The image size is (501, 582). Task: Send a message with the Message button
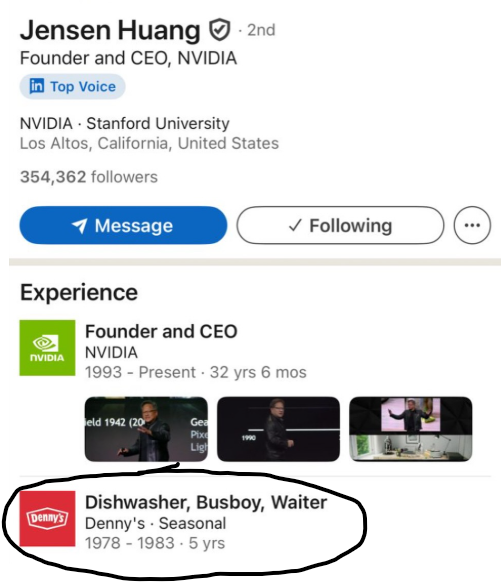pyautogui.click(x=123, y=225)
